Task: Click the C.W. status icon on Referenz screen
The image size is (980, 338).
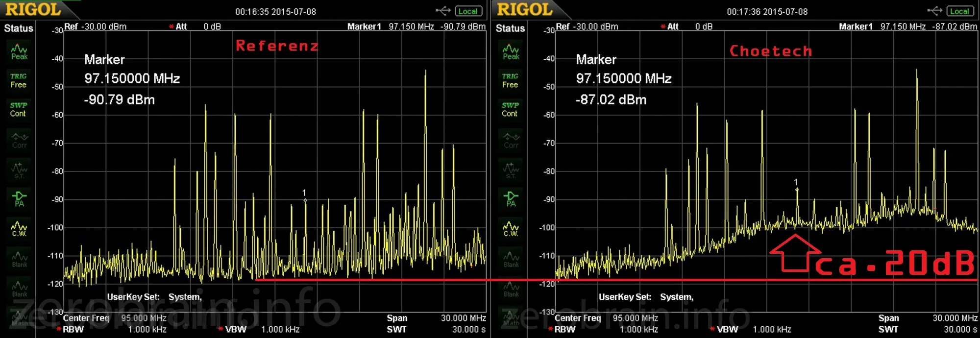Action: coord(19,228)
